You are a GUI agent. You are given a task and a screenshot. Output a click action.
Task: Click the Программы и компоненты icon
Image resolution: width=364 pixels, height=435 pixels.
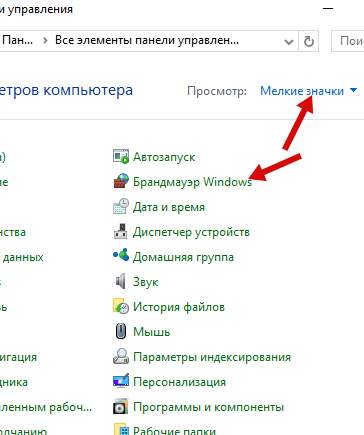[x=121, y=406]
